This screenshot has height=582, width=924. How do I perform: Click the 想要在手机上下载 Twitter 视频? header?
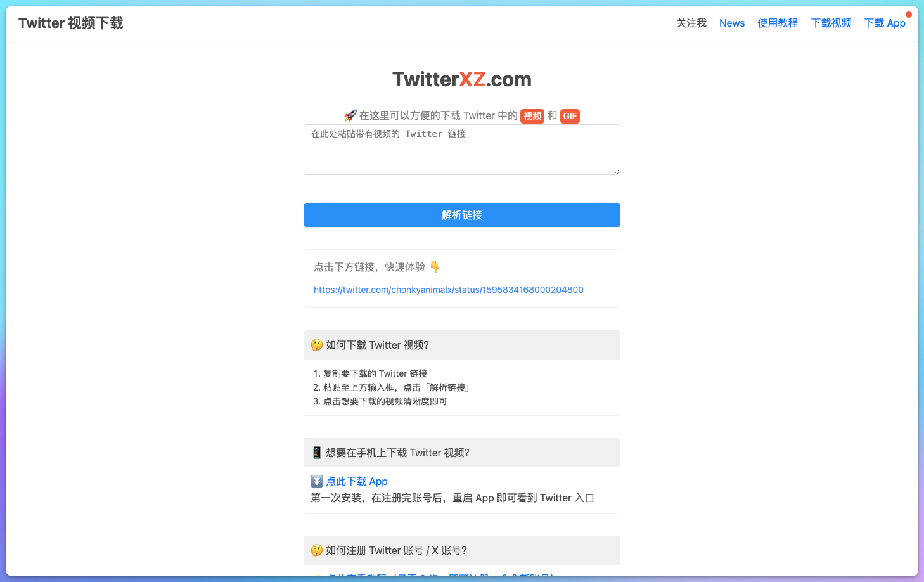pyautogui.click(x=462, y=453)
